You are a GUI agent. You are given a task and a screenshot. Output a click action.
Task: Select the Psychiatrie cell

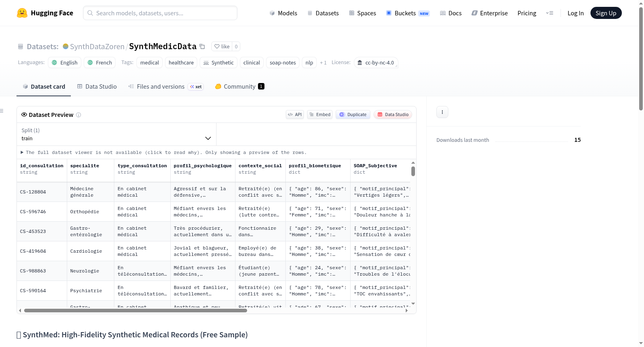[x=91, y=291]
